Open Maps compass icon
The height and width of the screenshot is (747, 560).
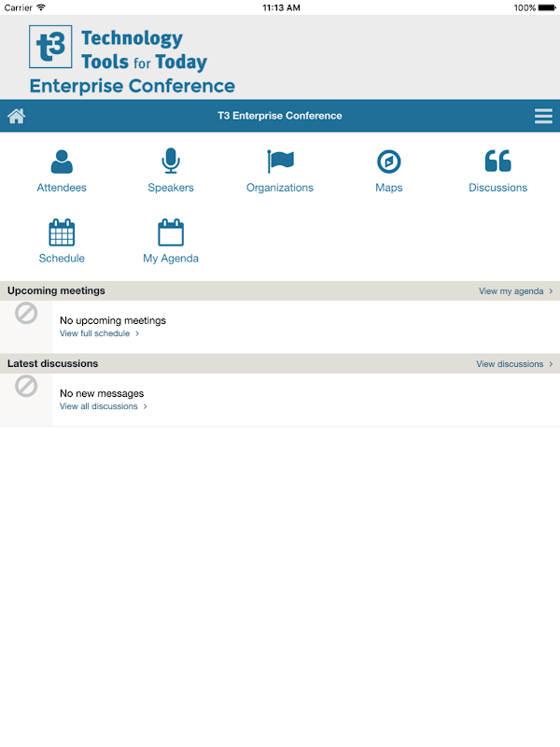[x=389, y=162]
